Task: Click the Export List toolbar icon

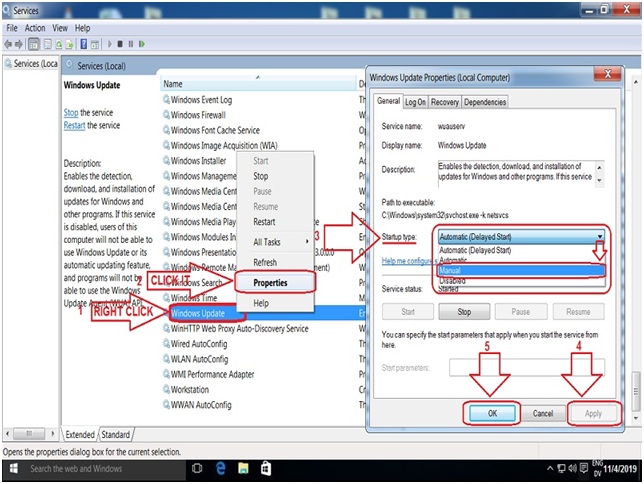Action: click(x=69, y=44)
